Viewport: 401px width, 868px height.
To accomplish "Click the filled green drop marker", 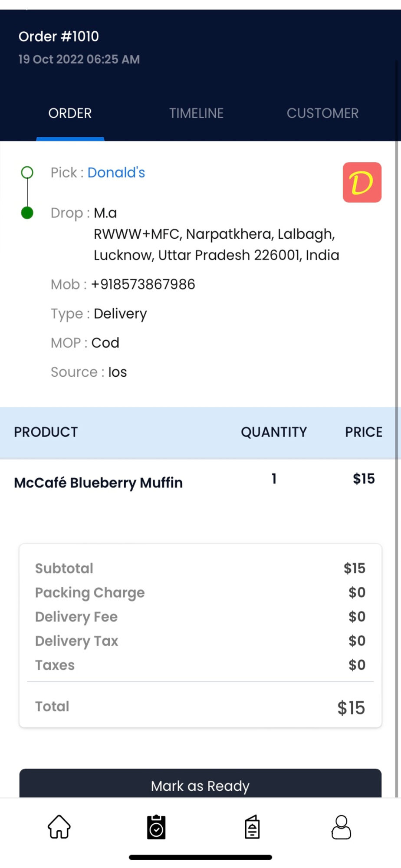I will [27, 213].
